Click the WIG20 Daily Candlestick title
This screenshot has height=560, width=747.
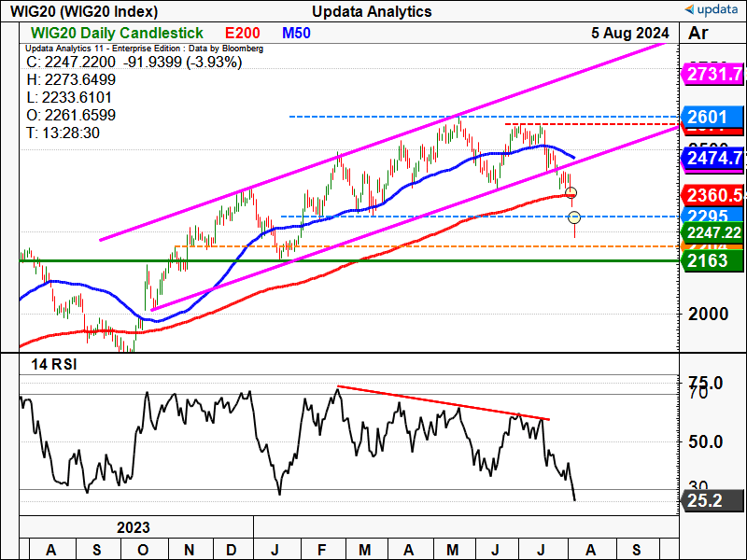[117, 33]
